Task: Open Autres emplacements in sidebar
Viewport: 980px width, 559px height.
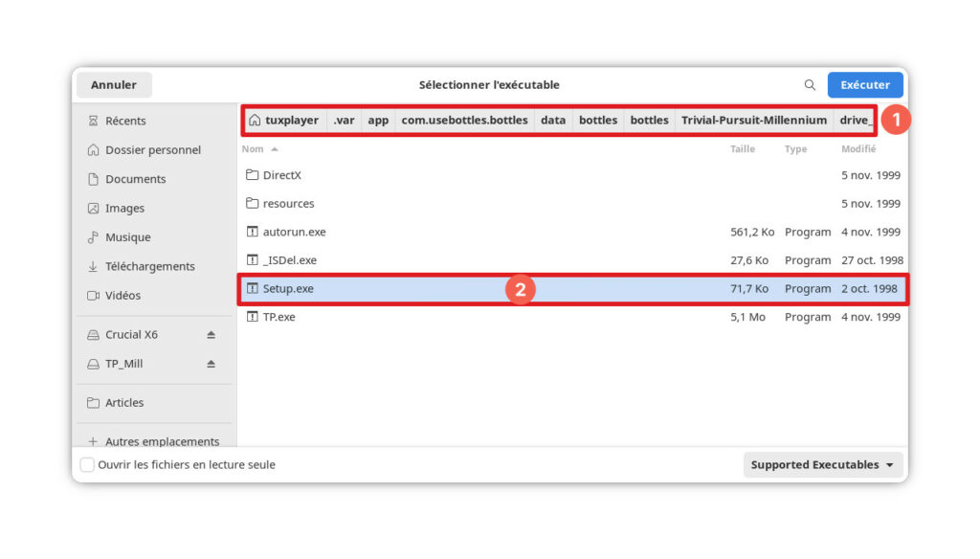Action: pos(162,441)
